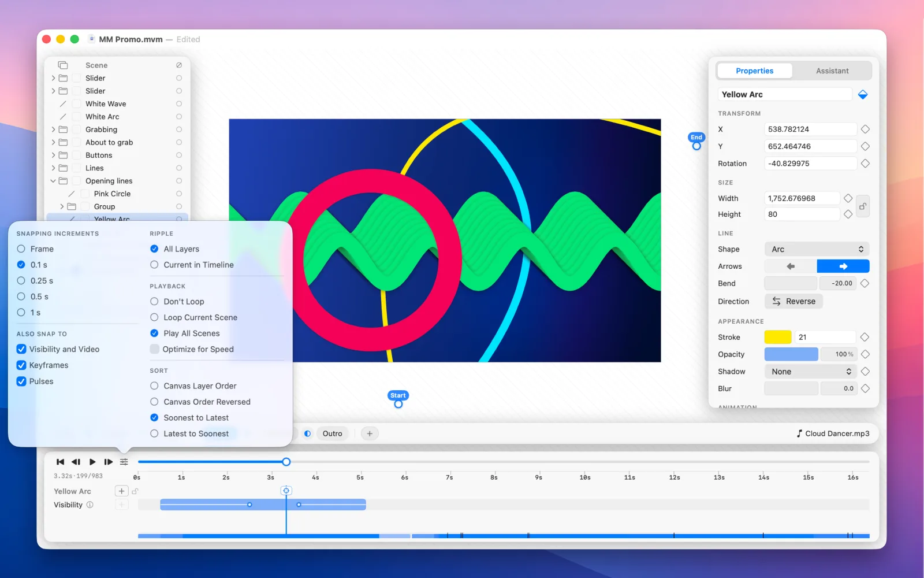Play the animation
The image size is (924, 578).
tap(92, 462)
